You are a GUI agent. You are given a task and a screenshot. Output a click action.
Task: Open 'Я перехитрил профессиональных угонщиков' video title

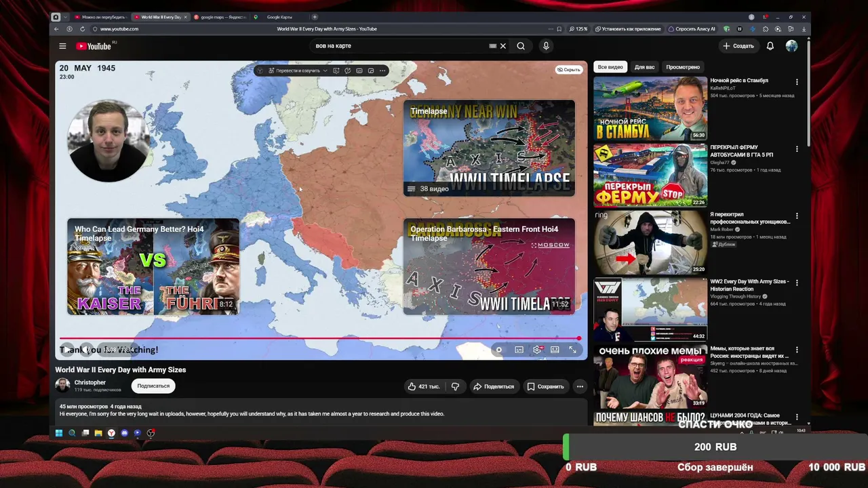750,218
